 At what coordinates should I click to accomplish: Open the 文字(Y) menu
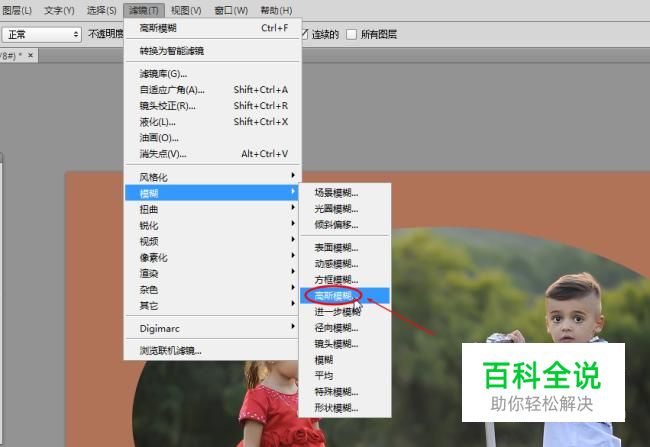[59, 10]
